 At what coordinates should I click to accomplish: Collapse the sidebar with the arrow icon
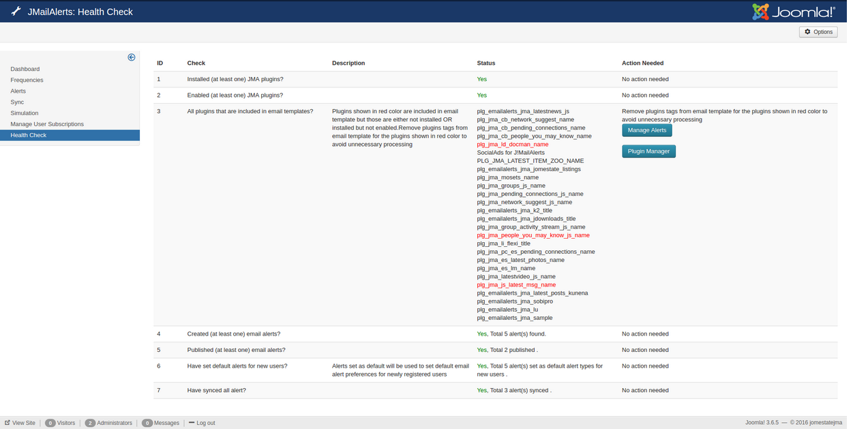[132, 57]
